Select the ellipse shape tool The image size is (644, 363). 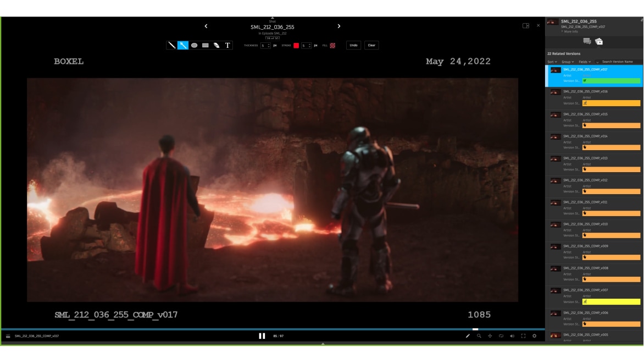(194, 45)
